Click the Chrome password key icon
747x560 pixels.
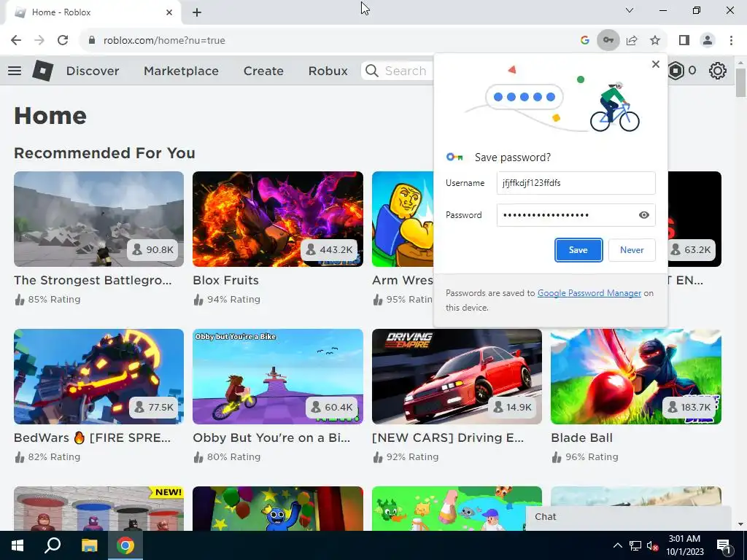pos(608,41)
